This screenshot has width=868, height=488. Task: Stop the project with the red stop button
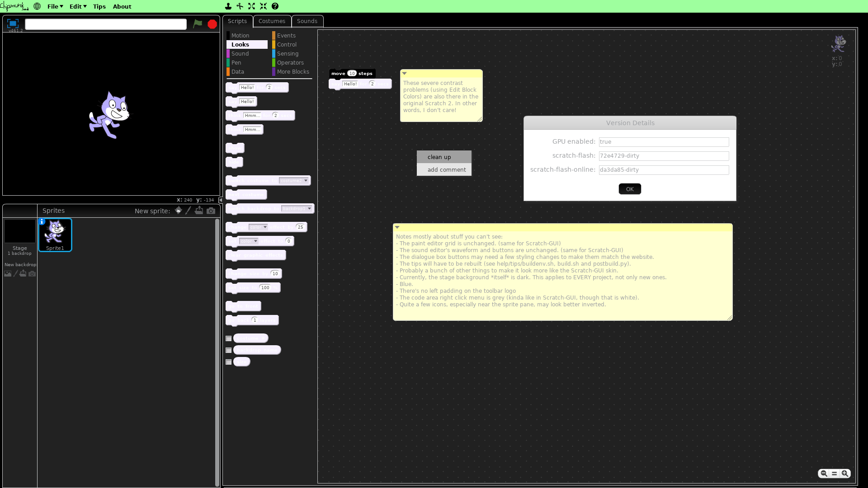tap(212, 24)
